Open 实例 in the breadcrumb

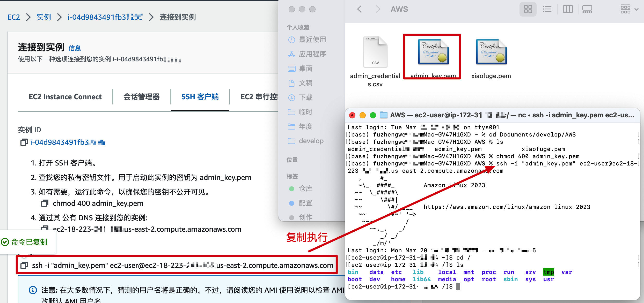click(x=44, y=17)
